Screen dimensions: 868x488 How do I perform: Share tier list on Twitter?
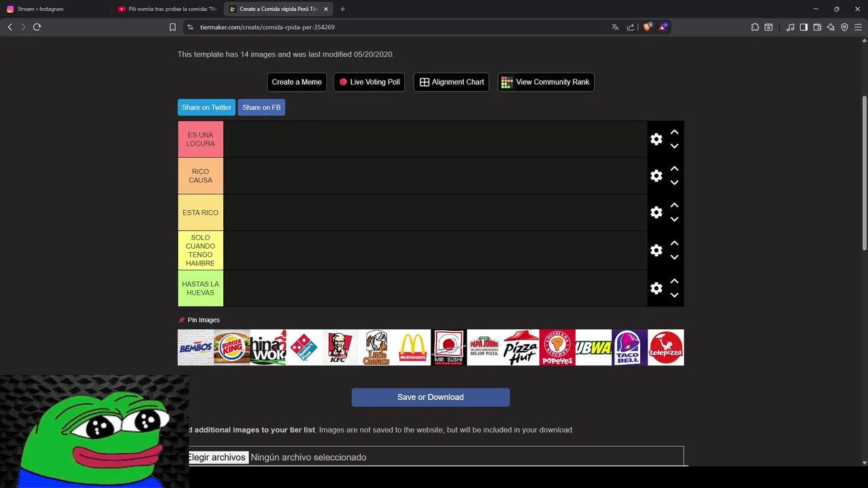pos(206,107)
